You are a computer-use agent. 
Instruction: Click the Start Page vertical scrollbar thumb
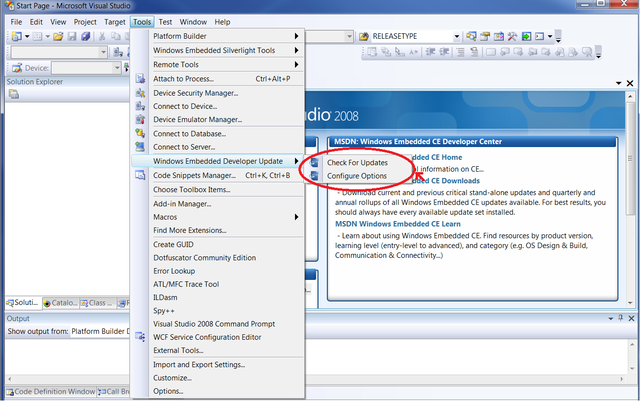pos(630,158)
